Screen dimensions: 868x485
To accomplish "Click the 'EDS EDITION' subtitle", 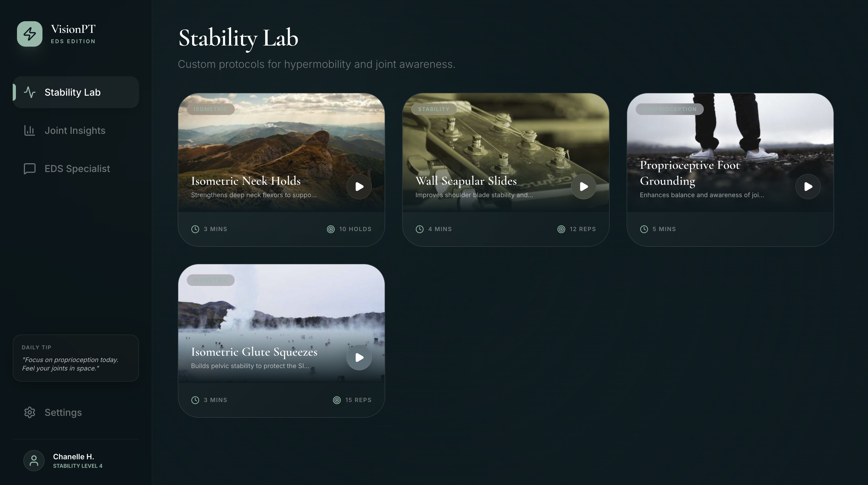I will click(73, 41).
